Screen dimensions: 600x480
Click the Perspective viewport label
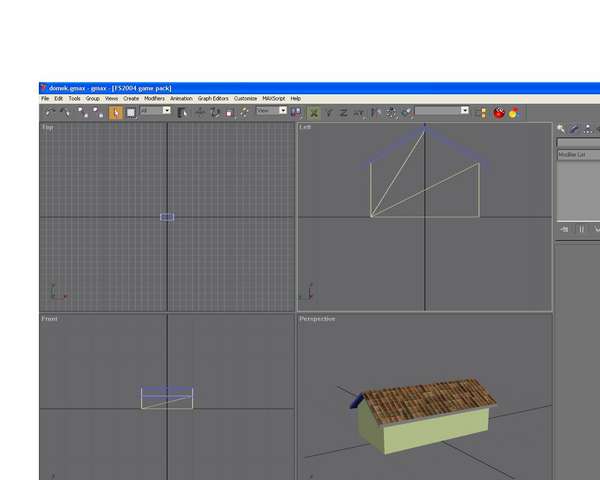(x=317, y=319)
